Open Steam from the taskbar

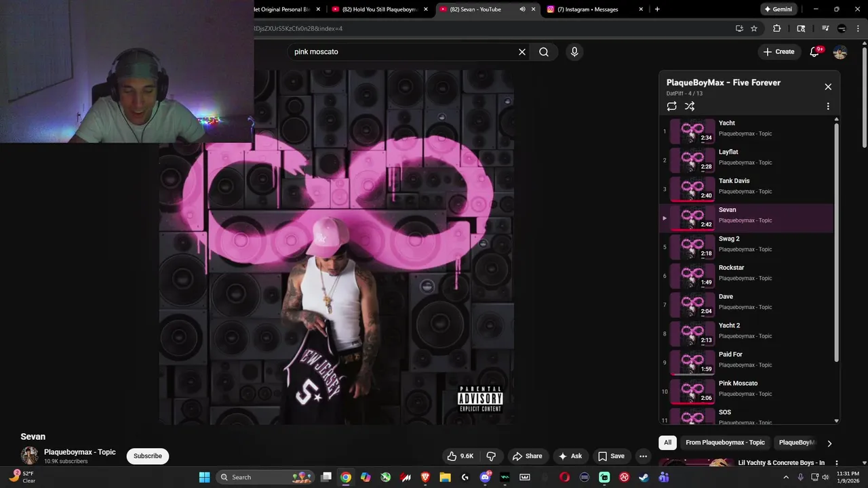[x=644, y=477]
